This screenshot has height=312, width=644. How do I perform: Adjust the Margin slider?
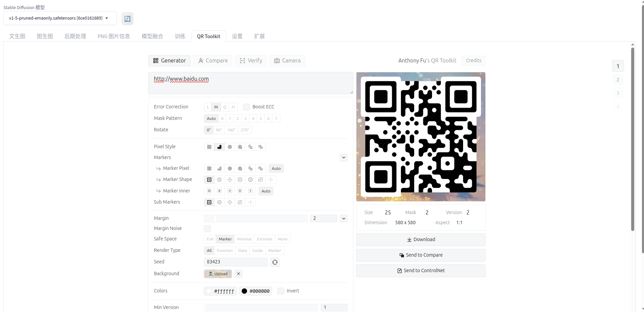point(256,218)
